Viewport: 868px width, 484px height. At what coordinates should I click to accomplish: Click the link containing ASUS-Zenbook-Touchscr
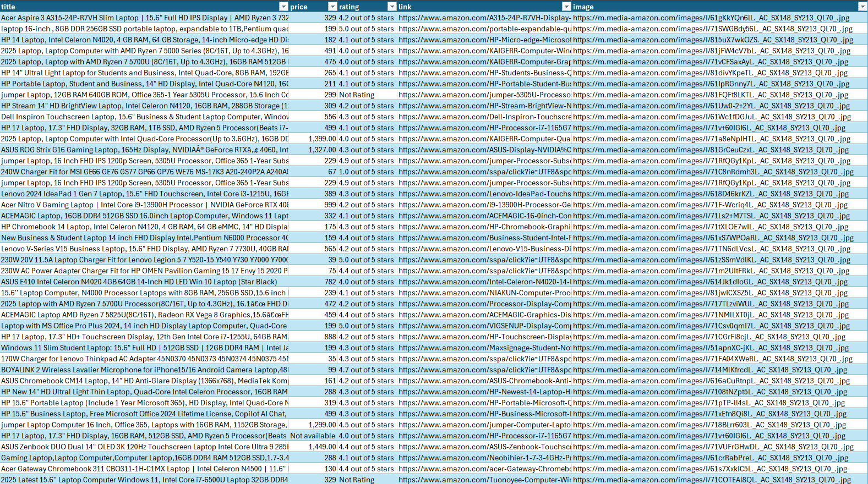click(x=485, y=447)
